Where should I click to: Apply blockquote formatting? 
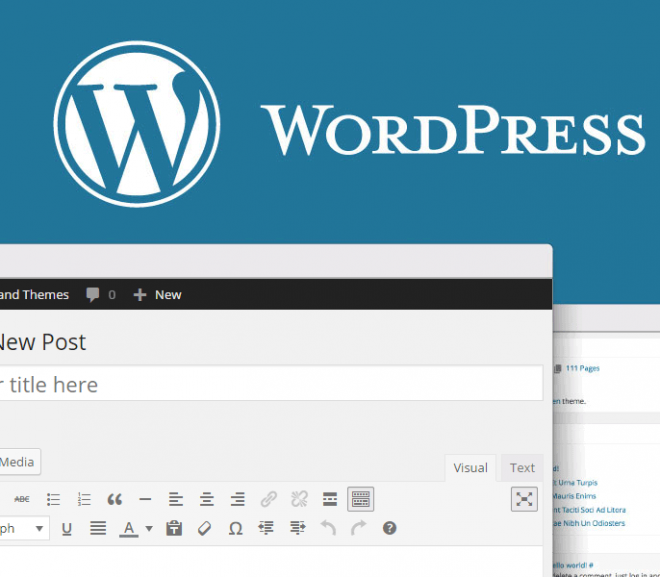pos(114,500)
